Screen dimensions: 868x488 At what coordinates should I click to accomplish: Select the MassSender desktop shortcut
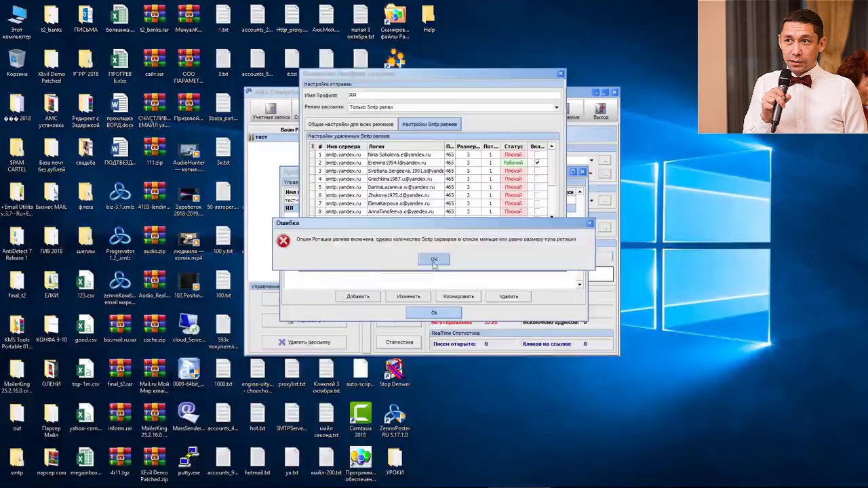coord(189,417)
